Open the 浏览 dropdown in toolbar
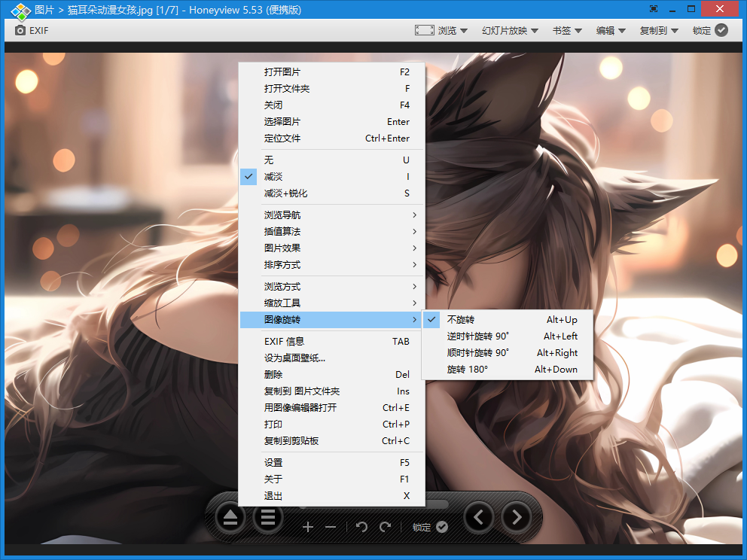 pos(453,30)
